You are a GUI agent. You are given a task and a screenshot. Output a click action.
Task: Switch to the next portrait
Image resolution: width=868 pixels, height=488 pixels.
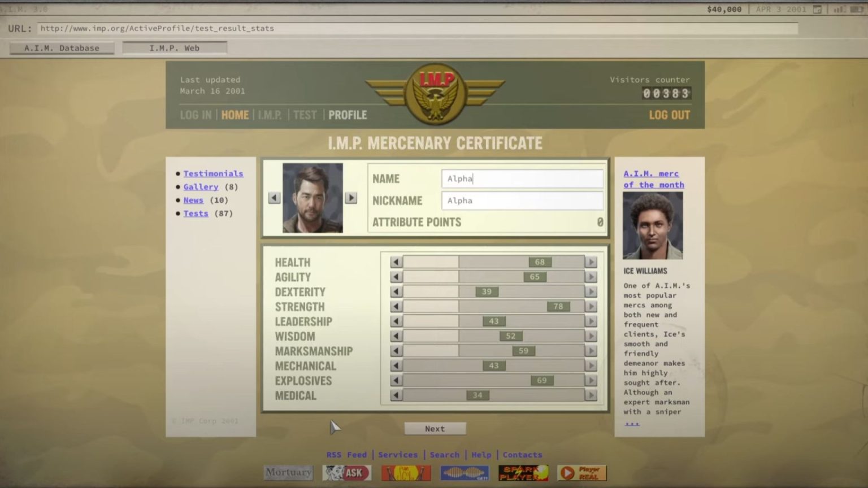click(351, 198)
